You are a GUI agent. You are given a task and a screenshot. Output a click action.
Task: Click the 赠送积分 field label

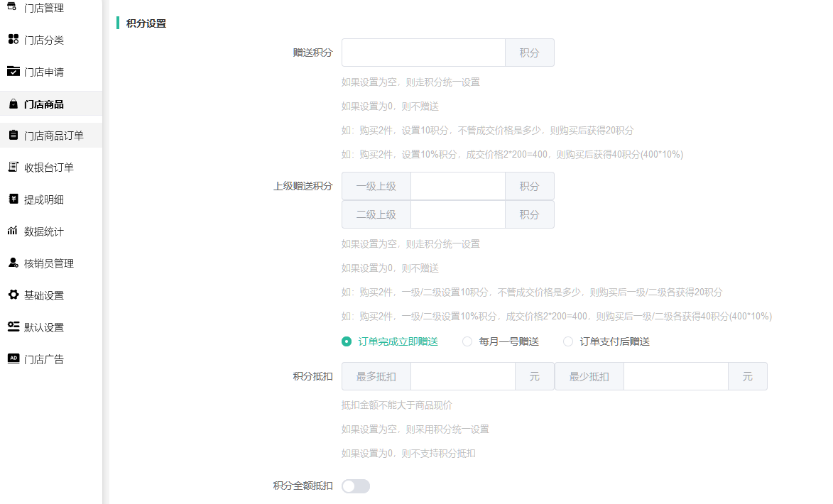pyautogui.click(x=312, y=53)
